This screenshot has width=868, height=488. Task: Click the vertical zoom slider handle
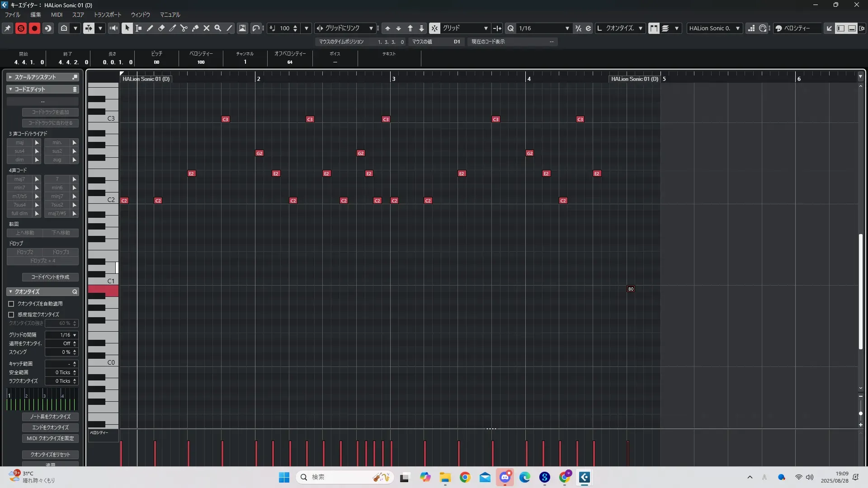(860, 413)
